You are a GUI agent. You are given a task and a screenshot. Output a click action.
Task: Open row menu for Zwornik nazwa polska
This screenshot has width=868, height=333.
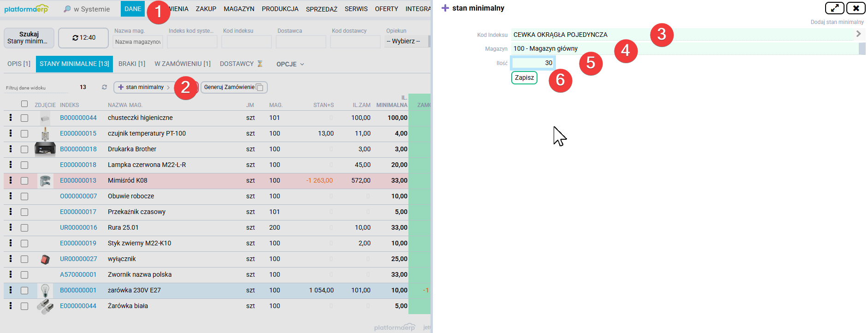[11, 274]
